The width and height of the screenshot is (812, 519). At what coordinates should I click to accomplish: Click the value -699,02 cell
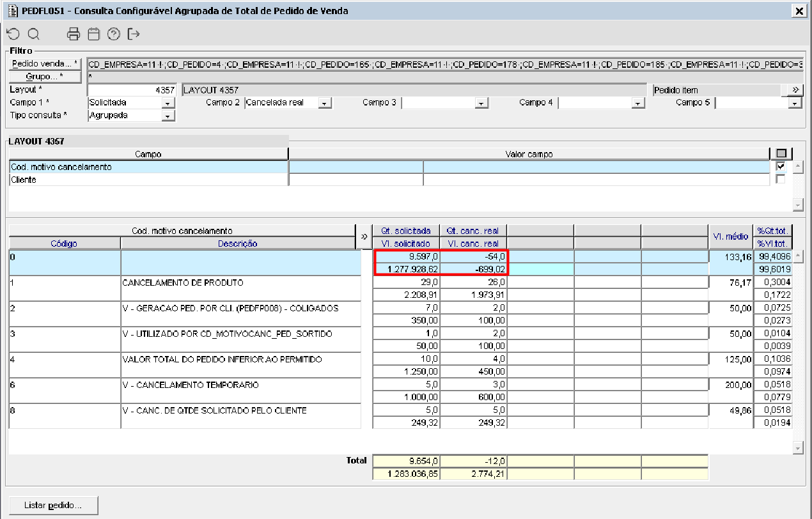tap(473, 269)
